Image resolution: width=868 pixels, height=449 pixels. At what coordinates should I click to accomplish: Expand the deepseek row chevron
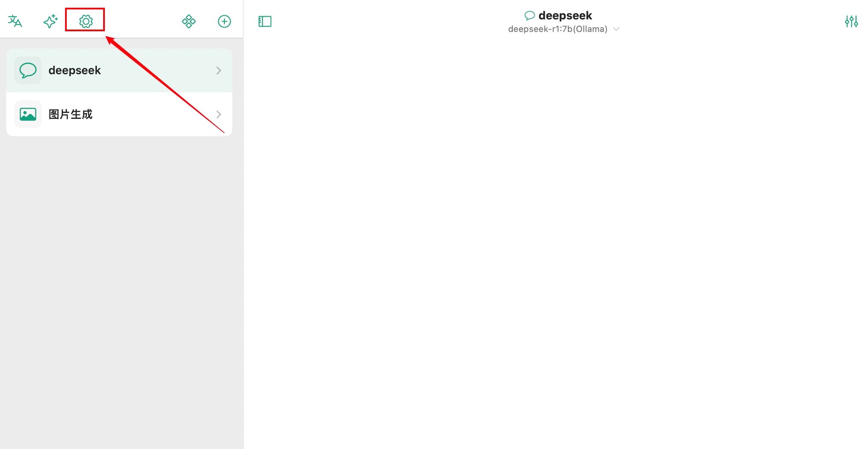coord(219,70)
